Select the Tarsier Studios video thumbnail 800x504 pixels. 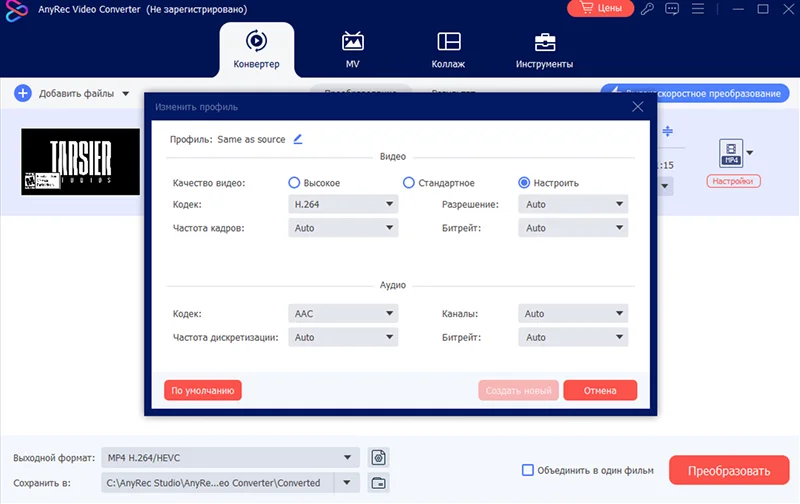click(81, 161)
